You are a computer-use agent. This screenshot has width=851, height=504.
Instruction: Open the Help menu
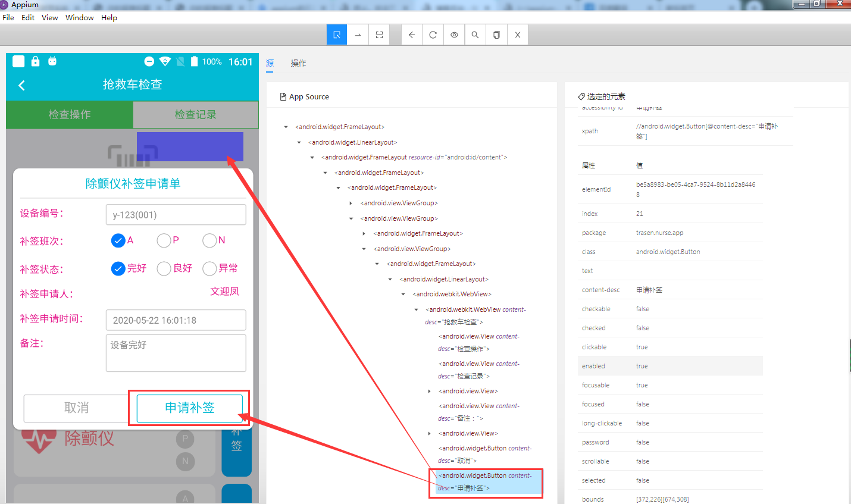tap(109, 18)
